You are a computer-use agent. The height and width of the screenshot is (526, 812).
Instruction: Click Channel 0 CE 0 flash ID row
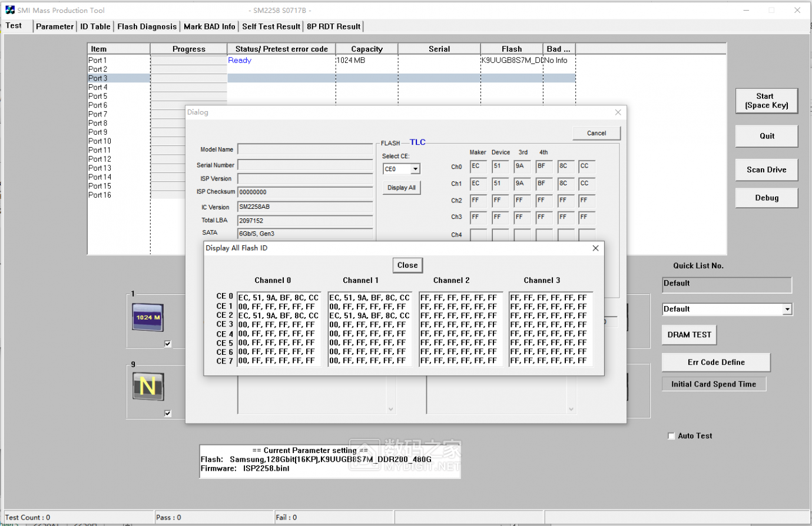pos(279,298)
